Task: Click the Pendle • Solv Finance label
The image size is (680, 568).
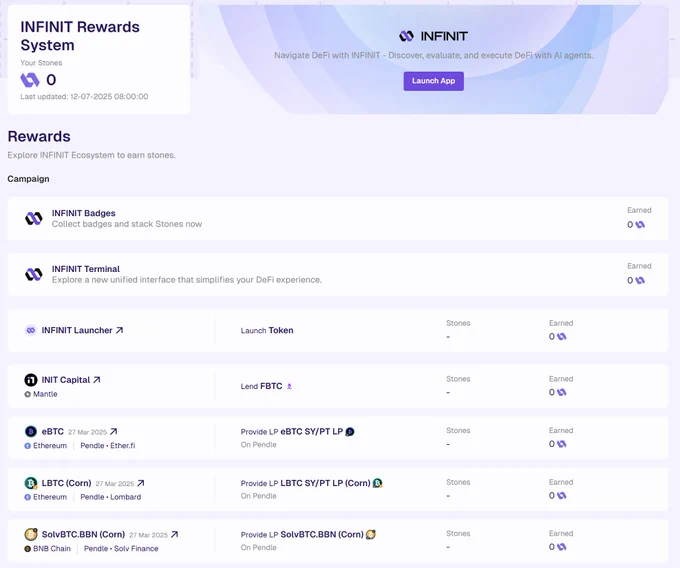Action: (121, 548)
